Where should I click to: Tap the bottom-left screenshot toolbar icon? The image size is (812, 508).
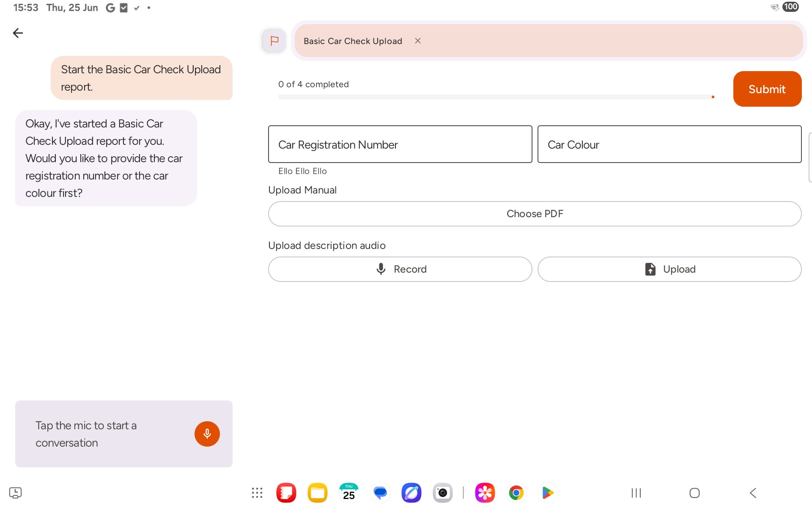[15, 493]
